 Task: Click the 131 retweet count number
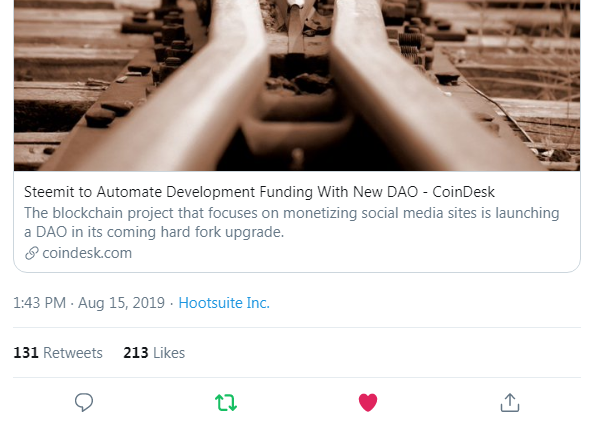pos(26,353)
